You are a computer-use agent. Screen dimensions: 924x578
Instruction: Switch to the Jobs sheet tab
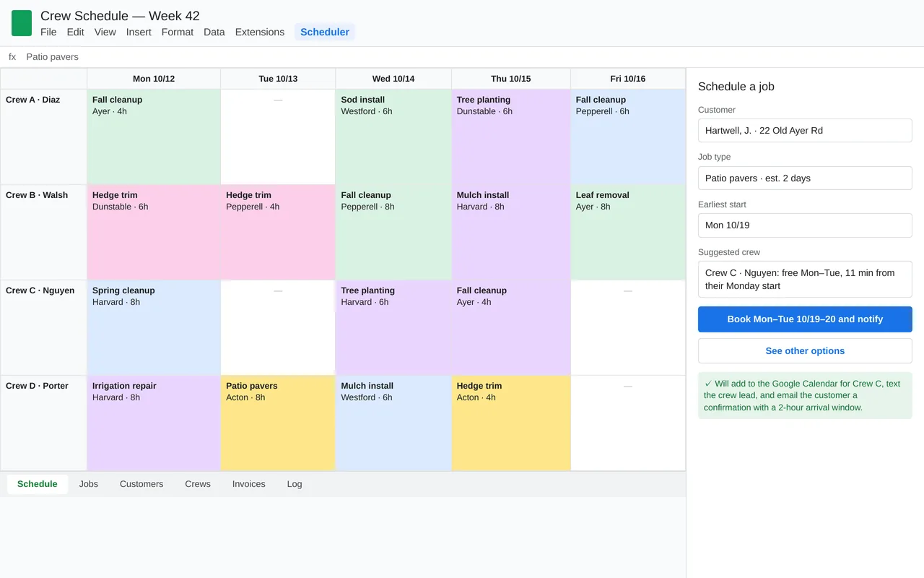click(x=89, y=484)
